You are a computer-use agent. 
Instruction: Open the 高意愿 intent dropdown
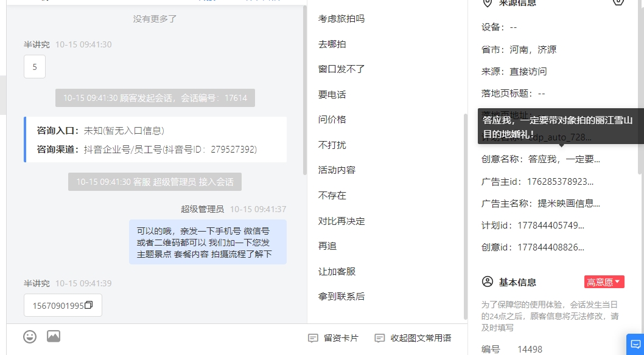coord(604,282)
